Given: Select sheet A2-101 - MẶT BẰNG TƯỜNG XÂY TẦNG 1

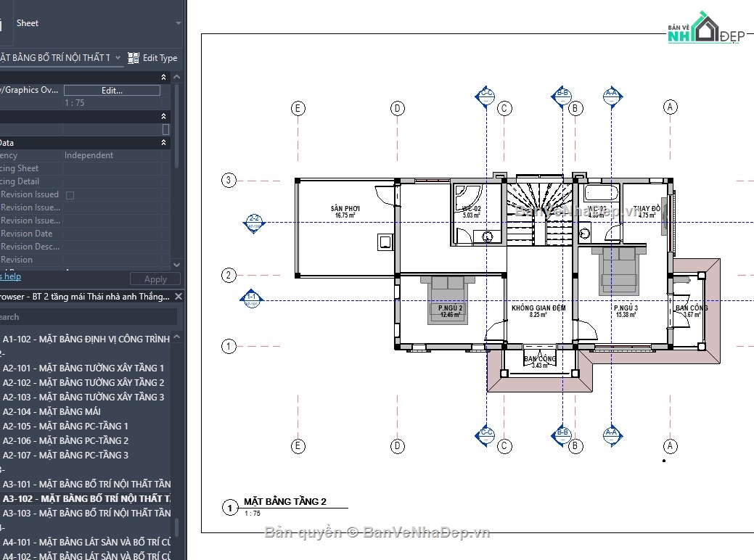Looking at the screenshot, I should [83, 368].
